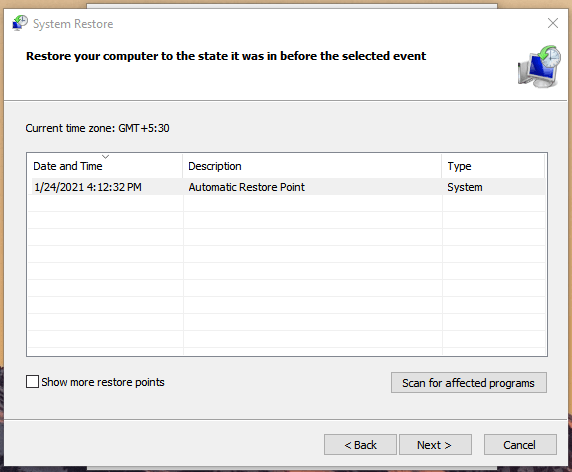The width and height of the screenshot is (572, 472).
Task: Cancel the System Restore wizard
Action: pyautogui.click(x=520, y=445)
